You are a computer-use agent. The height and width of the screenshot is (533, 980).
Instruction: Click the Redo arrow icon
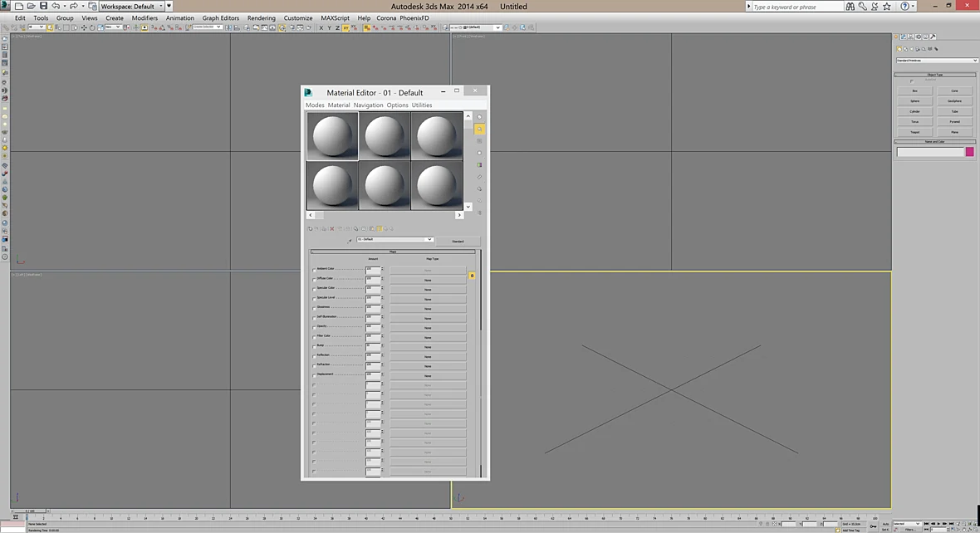coord(74,7)
